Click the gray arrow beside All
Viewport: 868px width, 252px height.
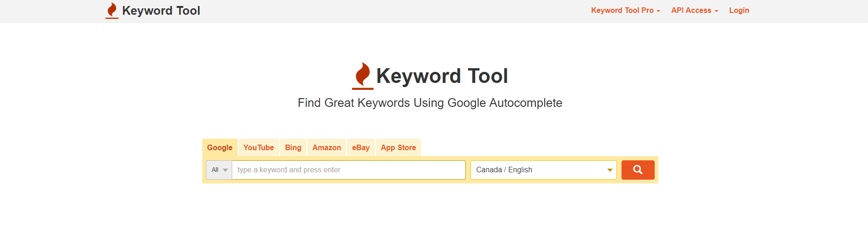click(225, 170)
